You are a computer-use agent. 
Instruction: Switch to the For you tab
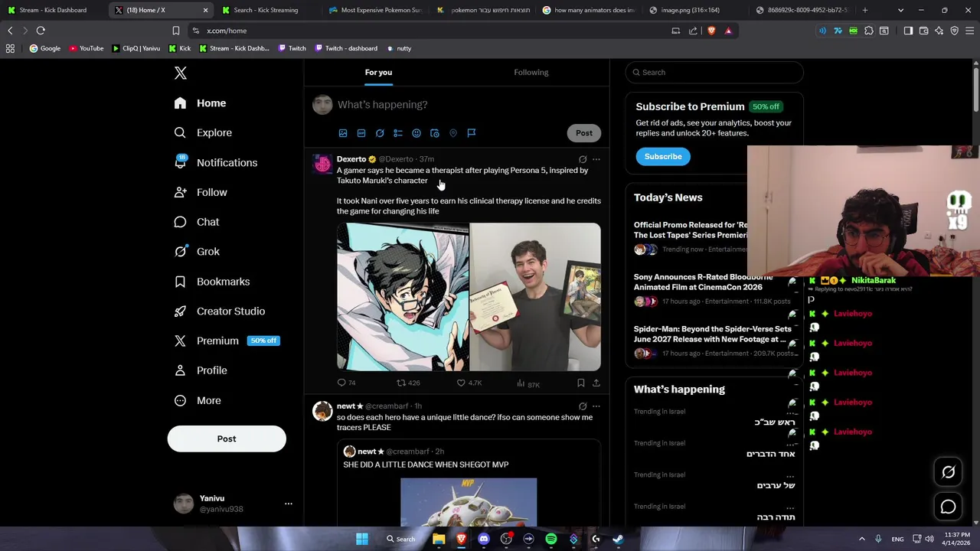378,72
